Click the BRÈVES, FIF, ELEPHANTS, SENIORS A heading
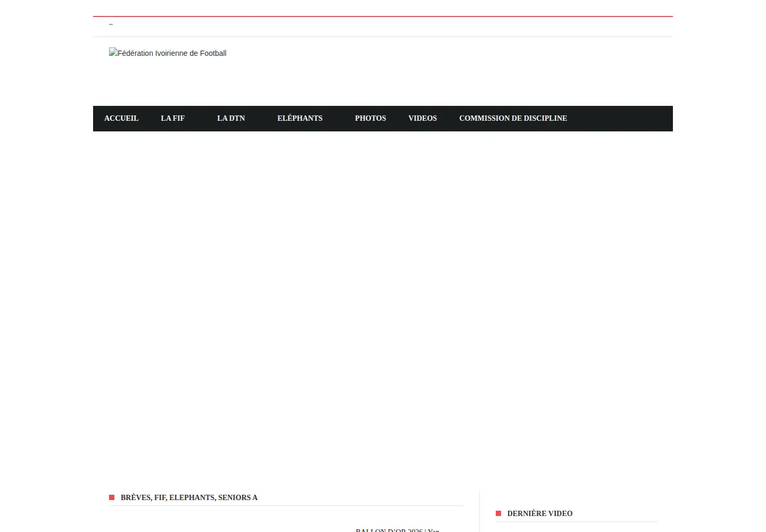This screenshot has height=532, width=766. click(189, 497)
